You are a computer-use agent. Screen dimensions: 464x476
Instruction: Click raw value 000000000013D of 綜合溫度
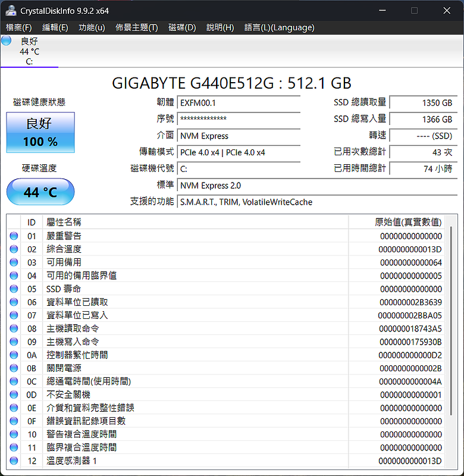coord(410,249)
